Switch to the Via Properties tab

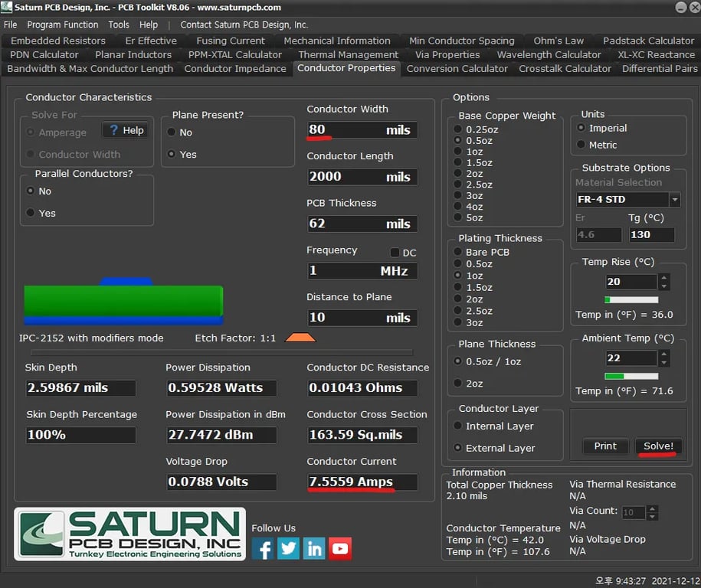click(447, 54)
